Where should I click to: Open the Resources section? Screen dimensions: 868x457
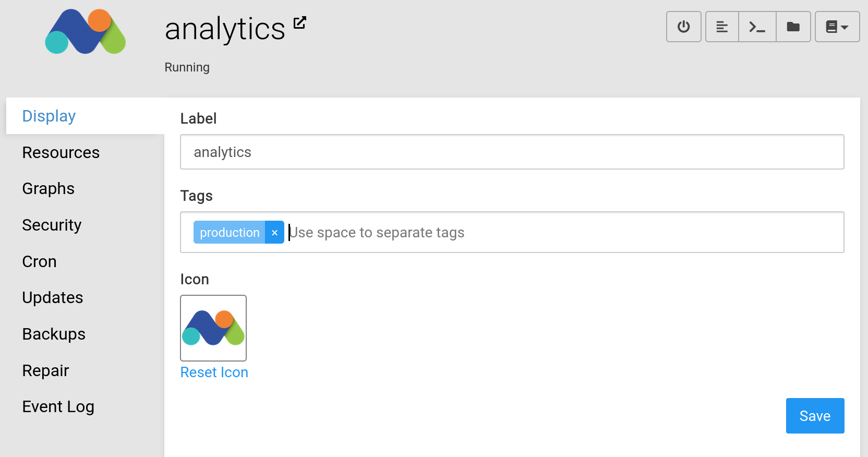[61, 152]
